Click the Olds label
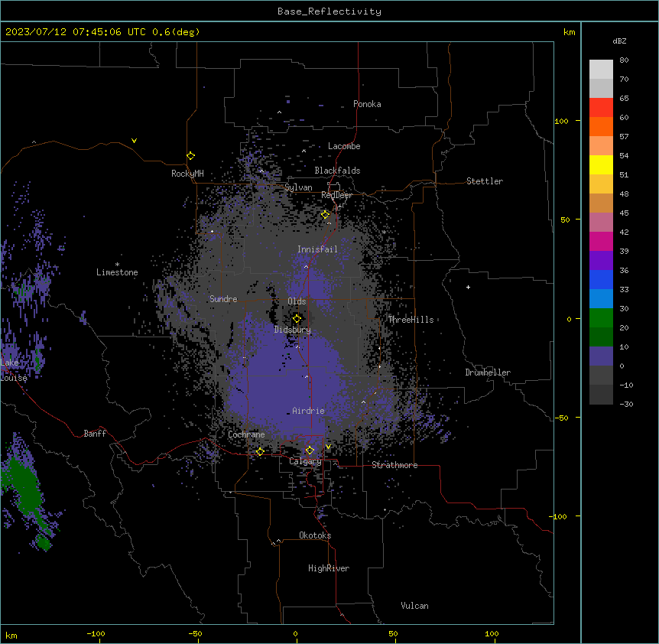This screenshot has height=644, width=659. tap(297, 301)
